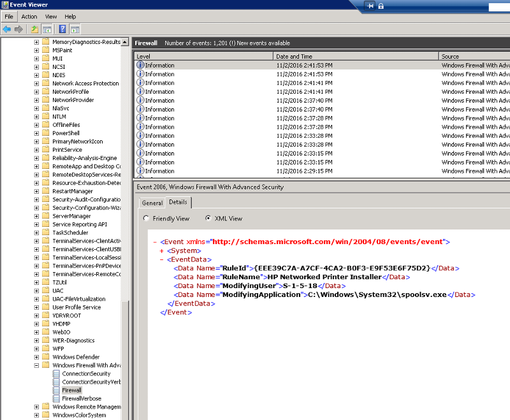The image size is (510, 420).
Task: Click the Show/Hide Console Tree icon
Action: (47, 29)
